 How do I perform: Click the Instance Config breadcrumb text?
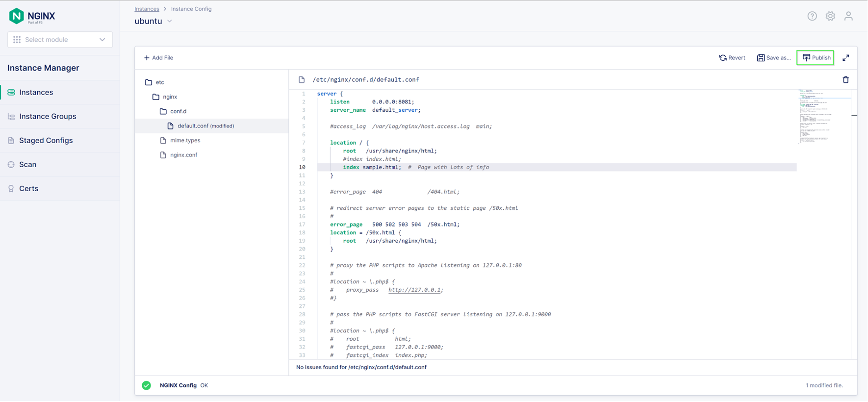point(191,9)
